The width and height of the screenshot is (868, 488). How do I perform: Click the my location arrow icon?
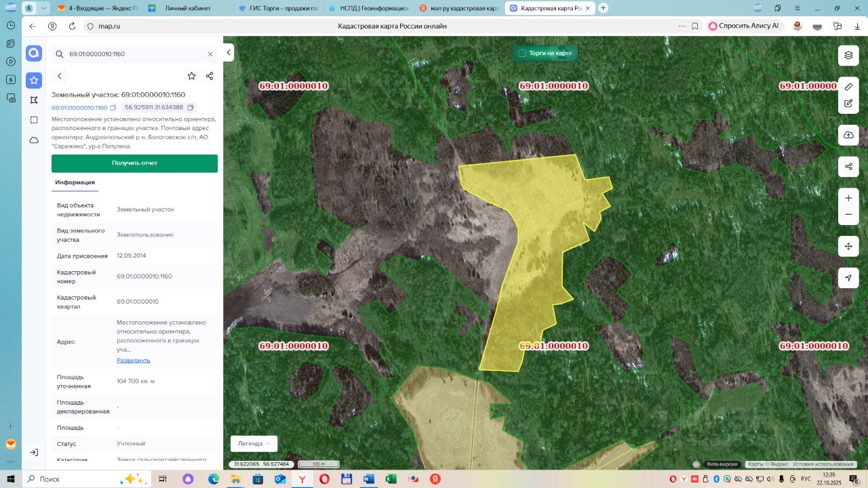[848, 278]
